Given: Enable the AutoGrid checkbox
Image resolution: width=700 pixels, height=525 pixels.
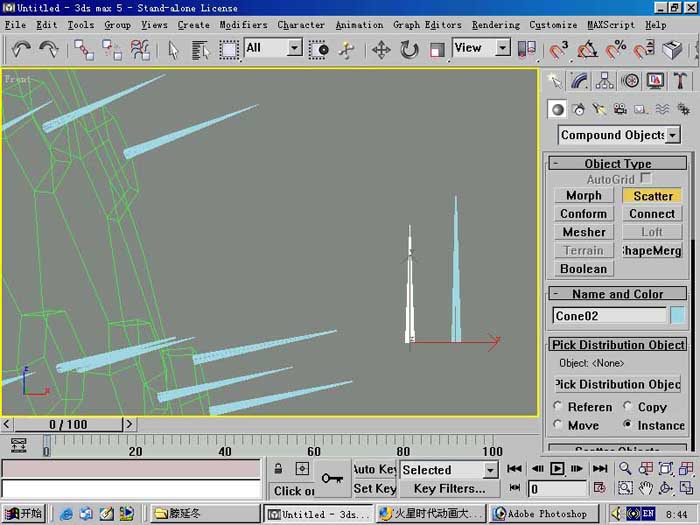Looking at the screenshot, I should coord(645,178).
